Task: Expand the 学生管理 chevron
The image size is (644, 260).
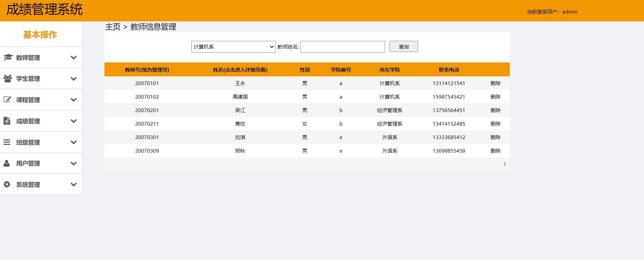Action: (74, 79)
